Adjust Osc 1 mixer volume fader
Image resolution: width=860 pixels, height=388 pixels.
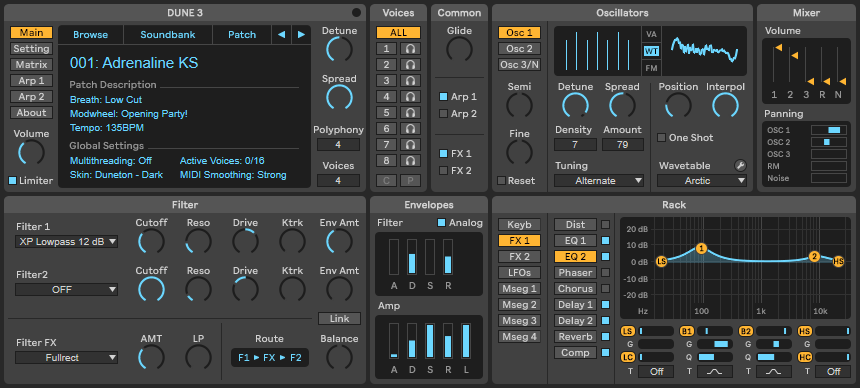click(774, 66)
